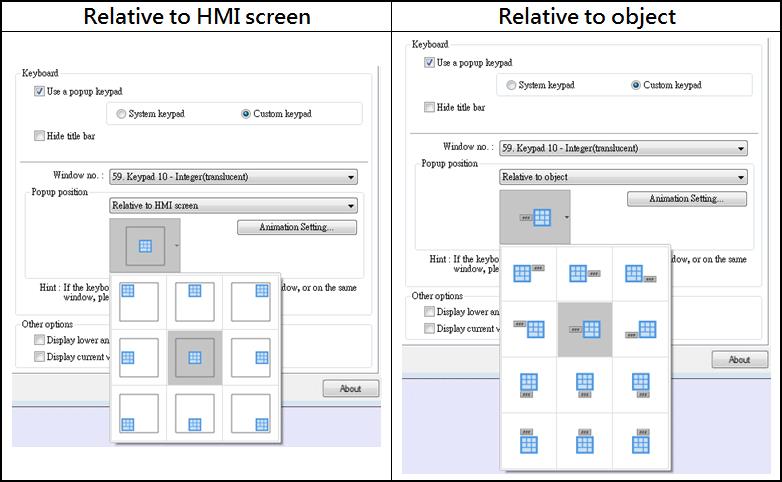Select first icon in Relative to object grid
782x482 pixels.
[528, 273]
